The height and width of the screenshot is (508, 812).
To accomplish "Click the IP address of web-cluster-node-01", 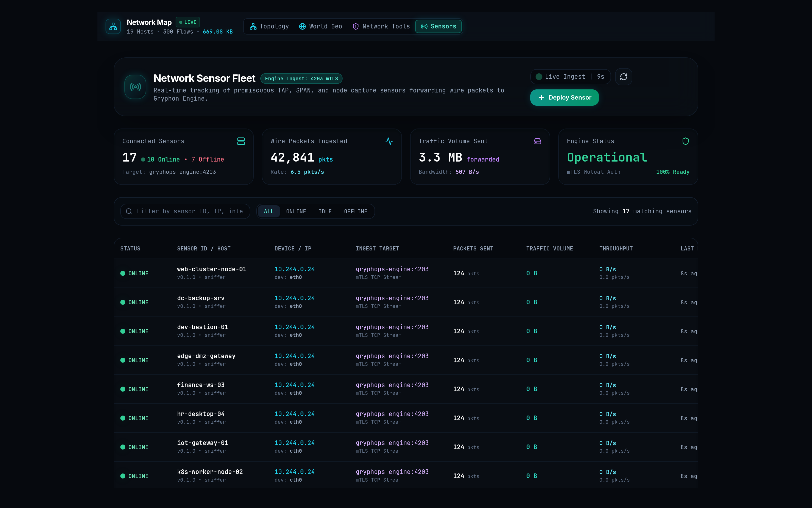I will (x=295, y=269).
